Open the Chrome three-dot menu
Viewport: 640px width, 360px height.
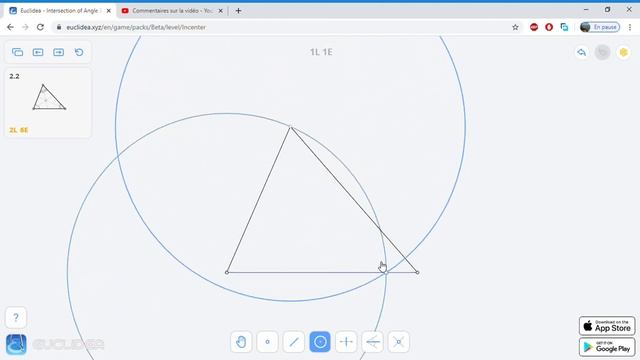point(630,27)
